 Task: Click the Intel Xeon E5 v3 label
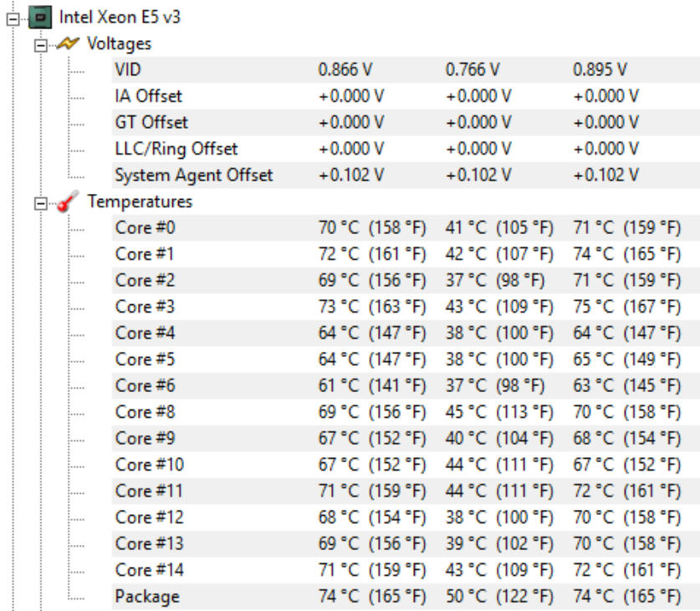[x=120, y=18]
